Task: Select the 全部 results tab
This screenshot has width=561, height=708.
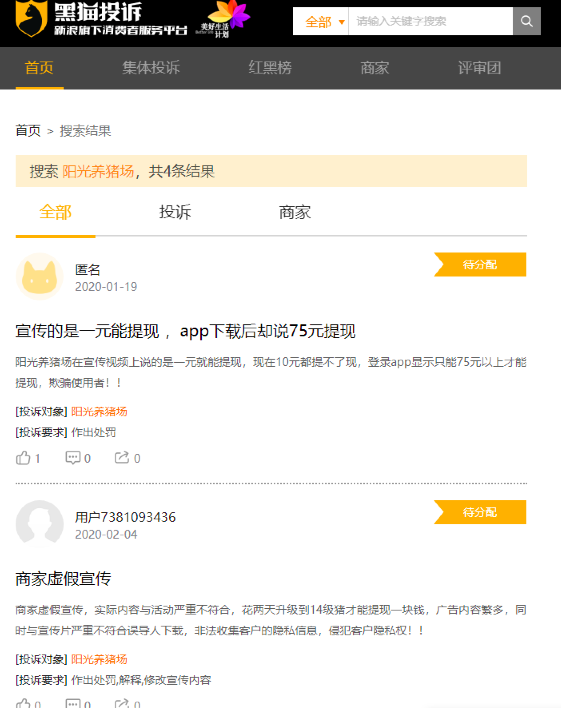Action: pyautogui.click(x=56, y=213)
